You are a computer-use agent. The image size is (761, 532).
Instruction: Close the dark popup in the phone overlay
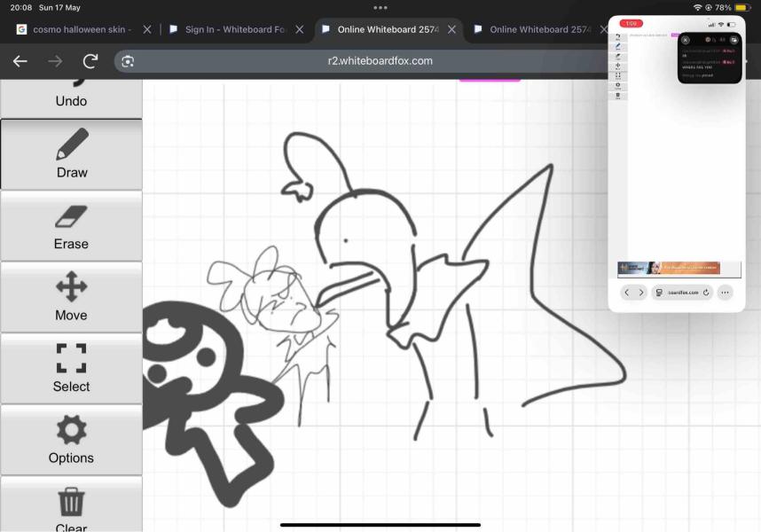pyautogui.click(x=686, y=40)
